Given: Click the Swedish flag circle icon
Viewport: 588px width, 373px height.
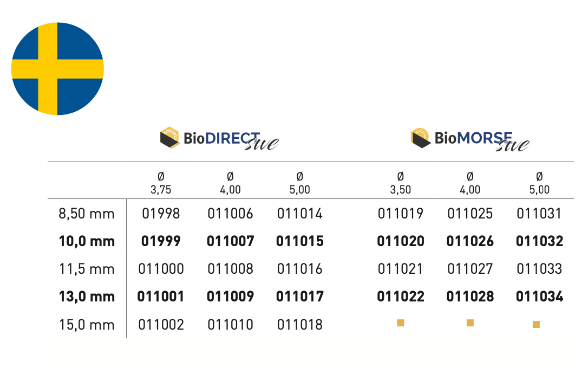Looking at the screenshot, I should (x=57, y=69).
